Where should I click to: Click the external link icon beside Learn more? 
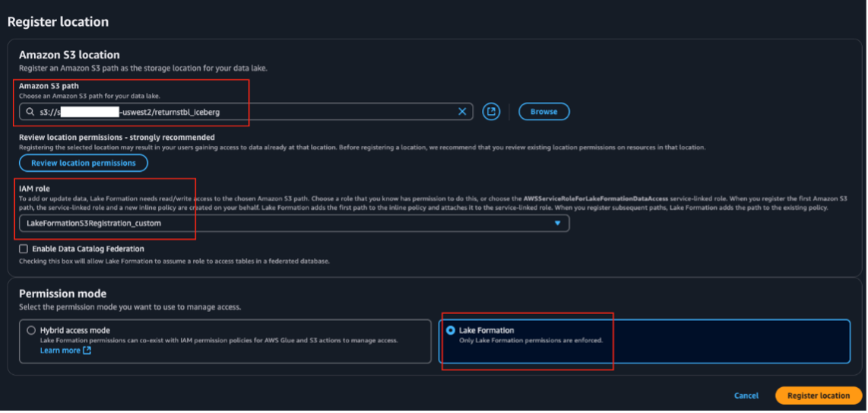[87, 351]
